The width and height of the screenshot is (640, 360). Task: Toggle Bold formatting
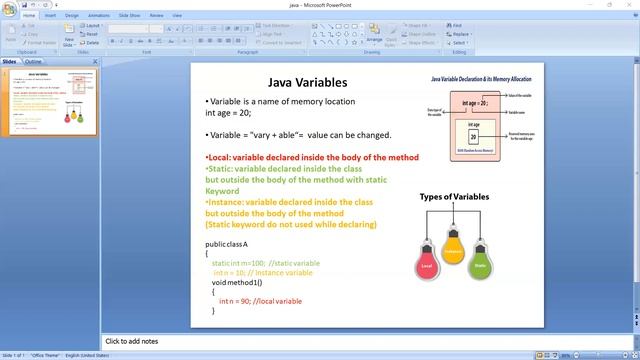click(113, 41)
